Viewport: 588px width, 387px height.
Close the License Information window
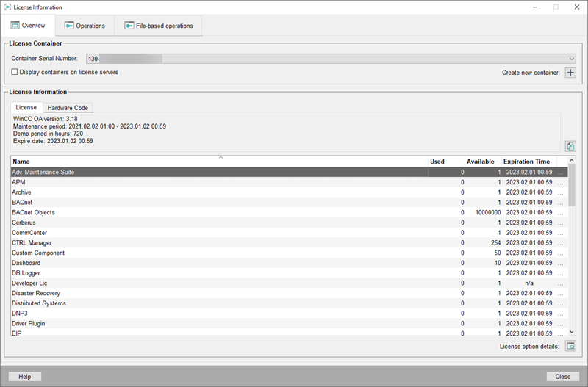pyautogui.click(x=577, y=7)
